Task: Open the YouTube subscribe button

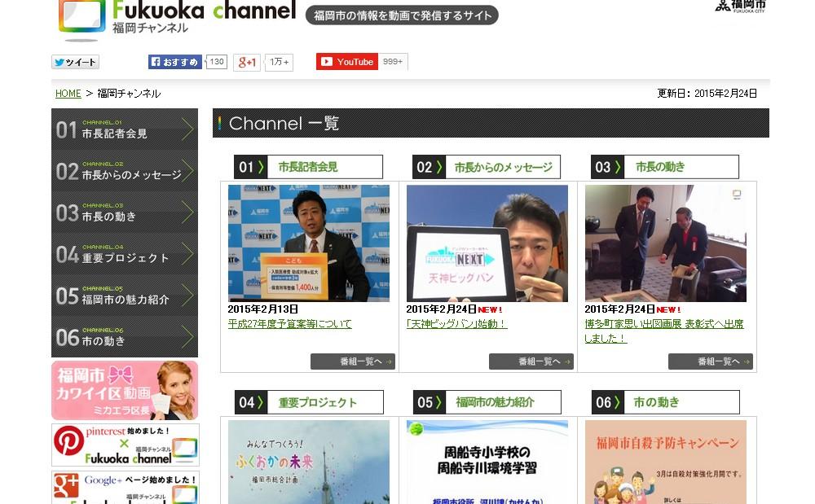Action: [x=347, y=62]
